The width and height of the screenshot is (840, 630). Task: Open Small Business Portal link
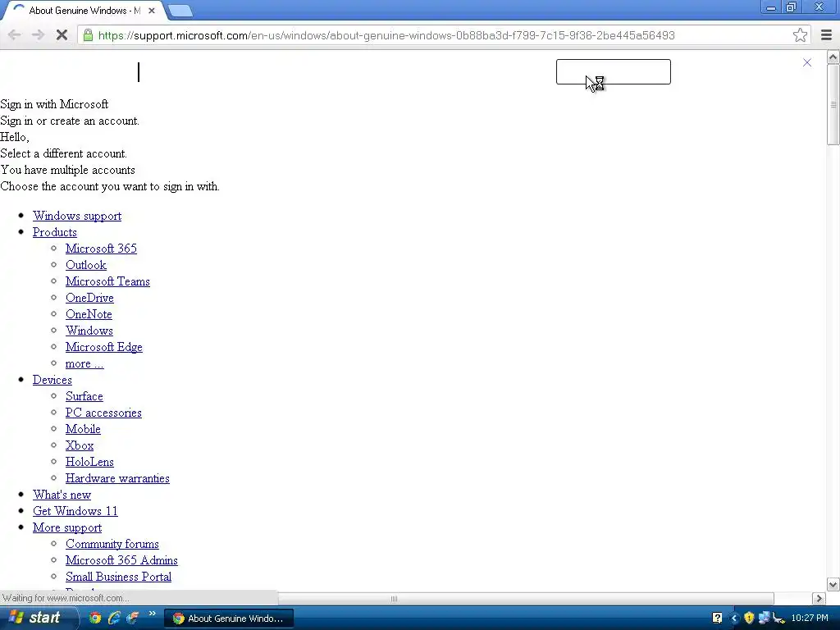(x=118, y=577)
